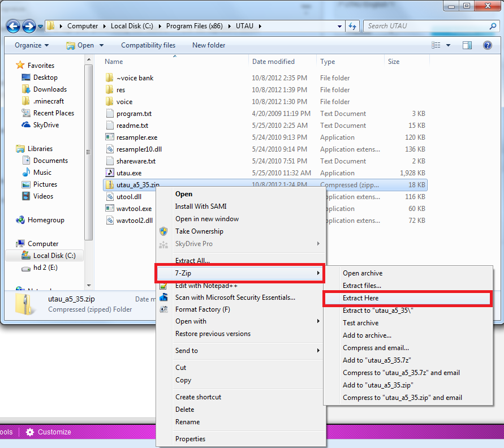Open Recent Places
The image size is (504, 448).
tap(48, 113)
